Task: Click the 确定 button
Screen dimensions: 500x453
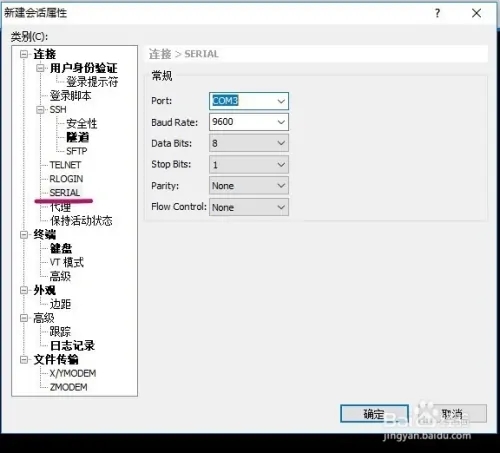Action: [374, 414]
